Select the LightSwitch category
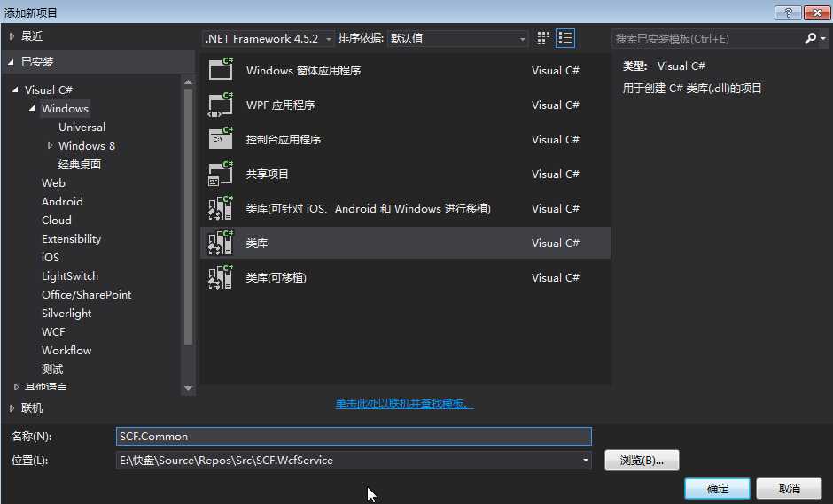This screenshot has height=504, width=833. tap(70, 275)
